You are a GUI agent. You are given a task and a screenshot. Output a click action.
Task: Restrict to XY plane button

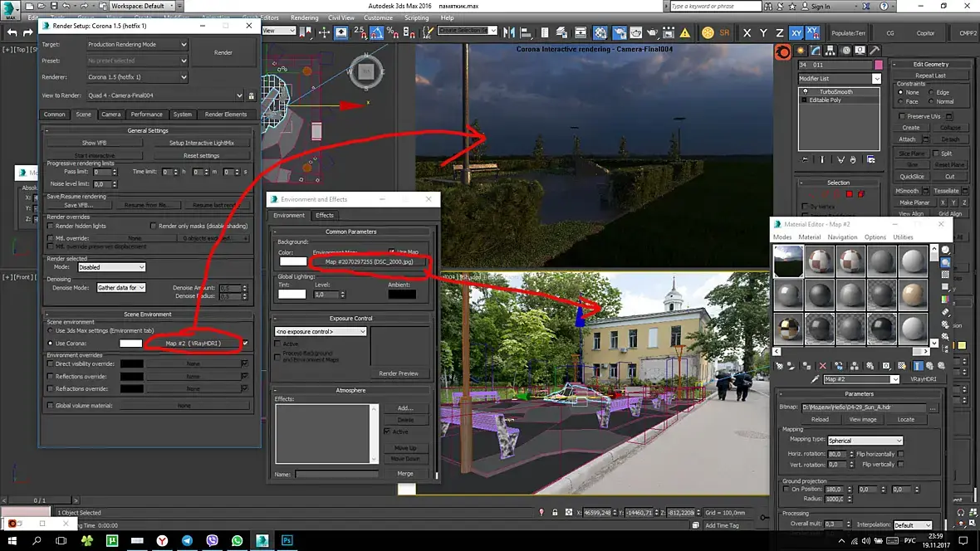796,32
